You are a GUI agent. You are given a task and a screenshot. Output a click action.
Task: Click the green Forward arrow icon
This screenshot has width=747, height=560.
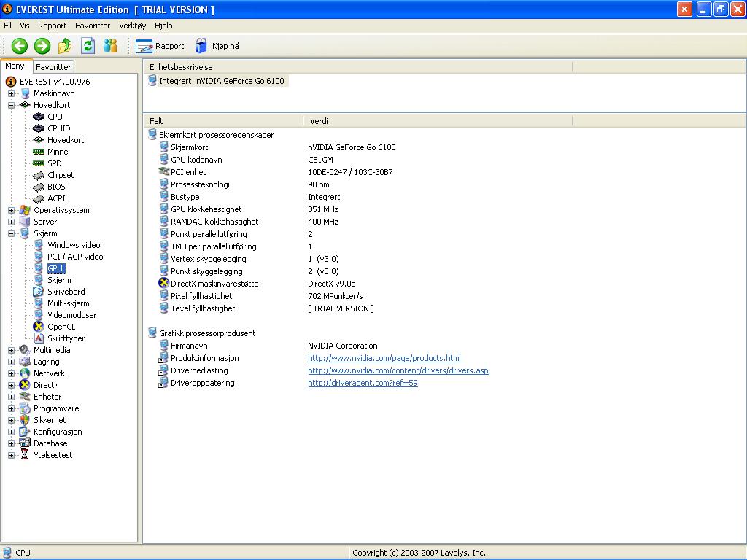coord(42,46)
